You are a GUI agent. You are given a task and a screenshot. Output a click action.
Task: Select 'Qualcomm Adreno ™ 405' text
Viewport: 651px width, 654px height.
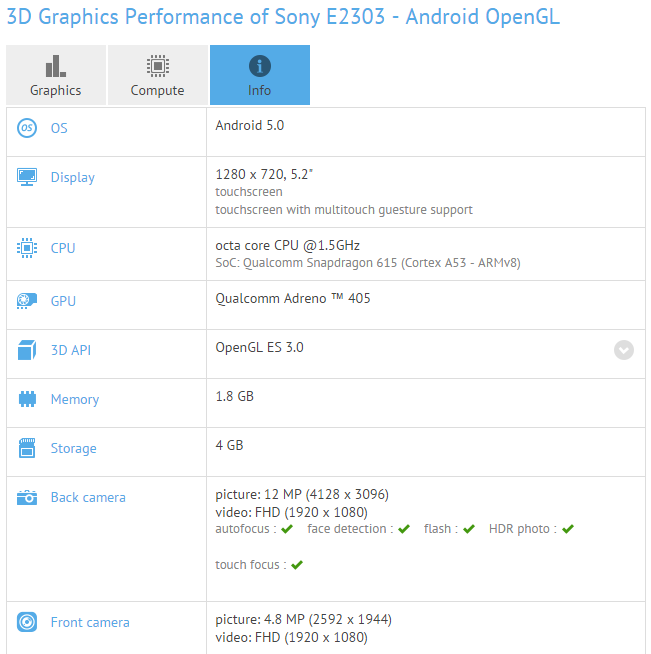tap(293, 299)
